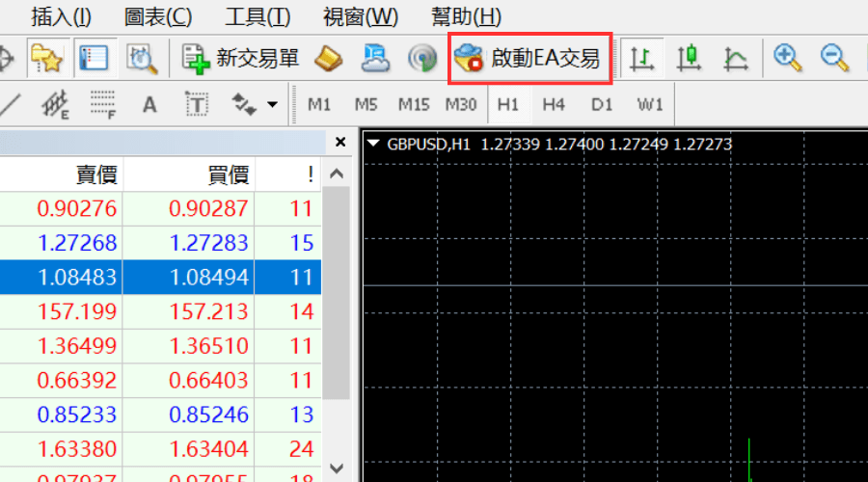Toggle the Data Window panel icon
The image size is (868, 482).
[95, 58]
